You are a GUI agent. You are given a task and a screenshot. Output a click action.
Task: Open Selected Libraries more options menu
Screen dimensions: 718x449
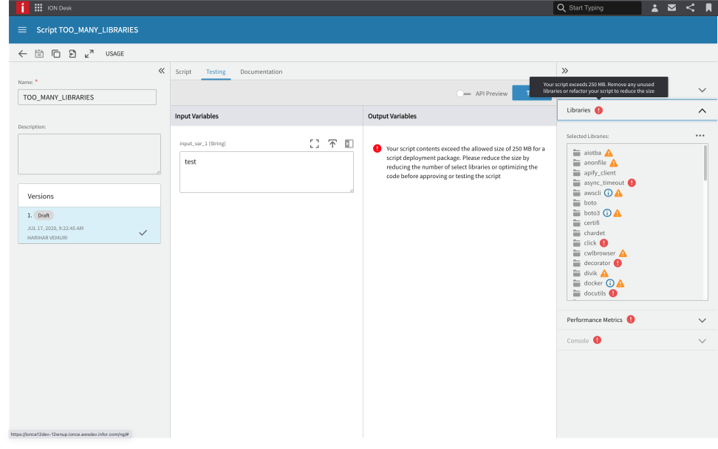pyautogui.click(x=700, y=135)
